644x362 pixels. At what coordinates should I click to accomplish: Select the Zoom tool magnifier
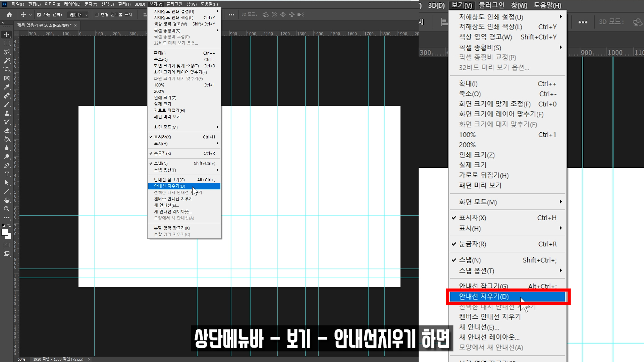(x=7, y=209)
